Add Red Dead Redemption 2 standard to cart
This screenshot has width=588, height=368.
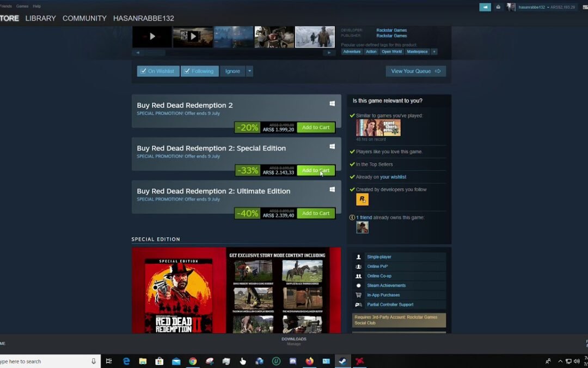click(316, 127)
